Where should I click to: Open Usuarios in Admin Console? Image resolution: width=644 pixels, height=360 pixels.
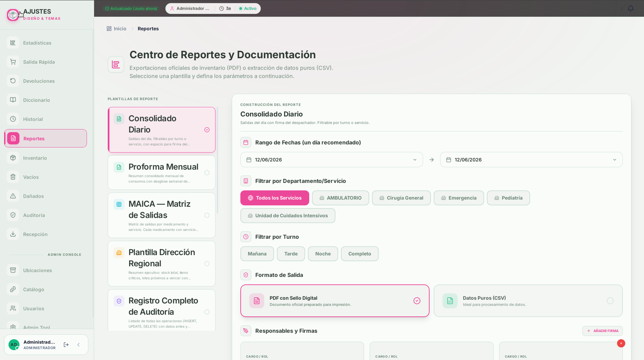pyautogui.click(x=45, y=308)
